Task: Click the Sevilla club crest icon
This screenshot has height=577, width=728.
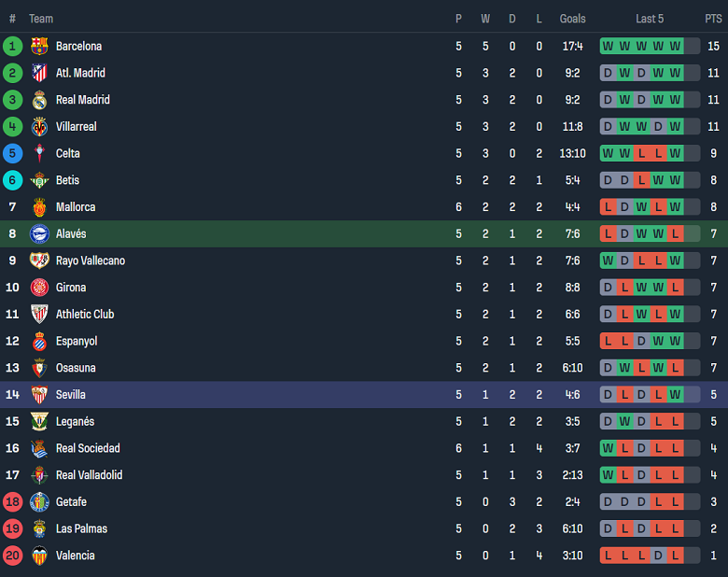Action: pyautogui.click(x=39, y=395)
